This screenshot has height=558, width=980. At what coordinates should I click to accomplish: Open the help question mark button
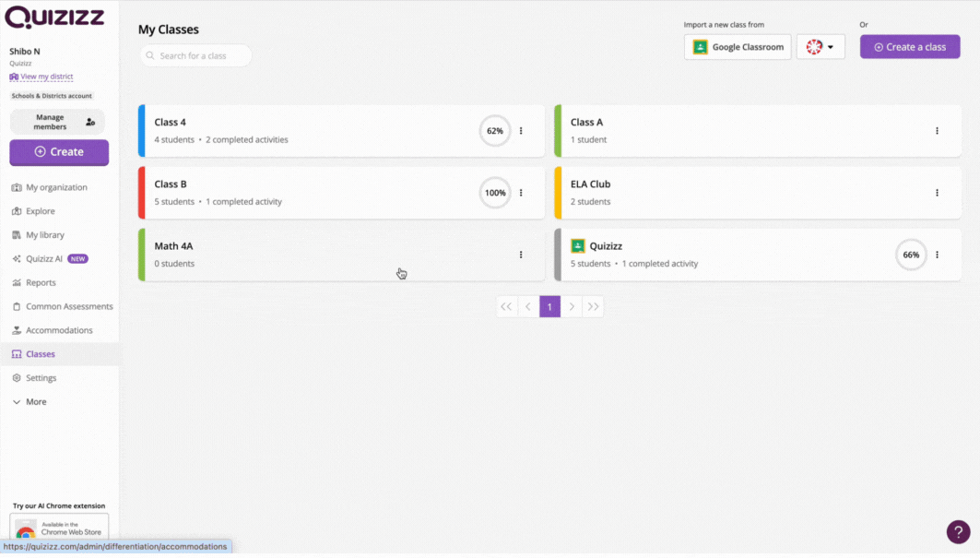coord(958,532)
